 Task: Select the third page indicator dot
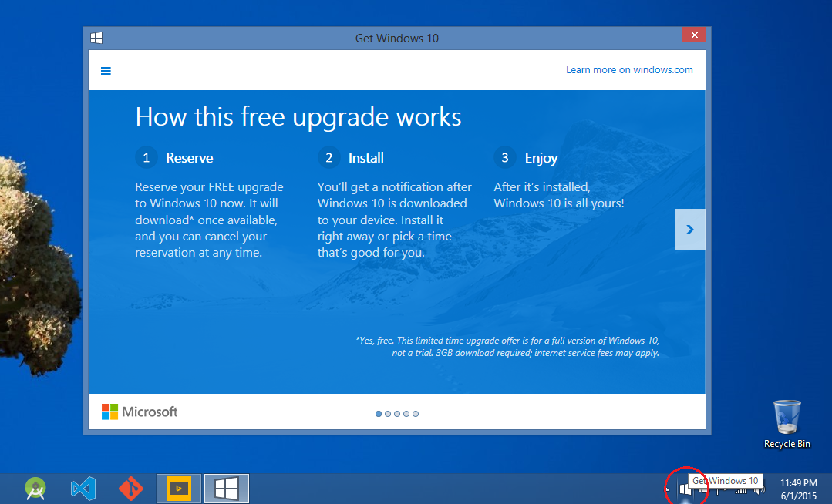click(397, 414)
